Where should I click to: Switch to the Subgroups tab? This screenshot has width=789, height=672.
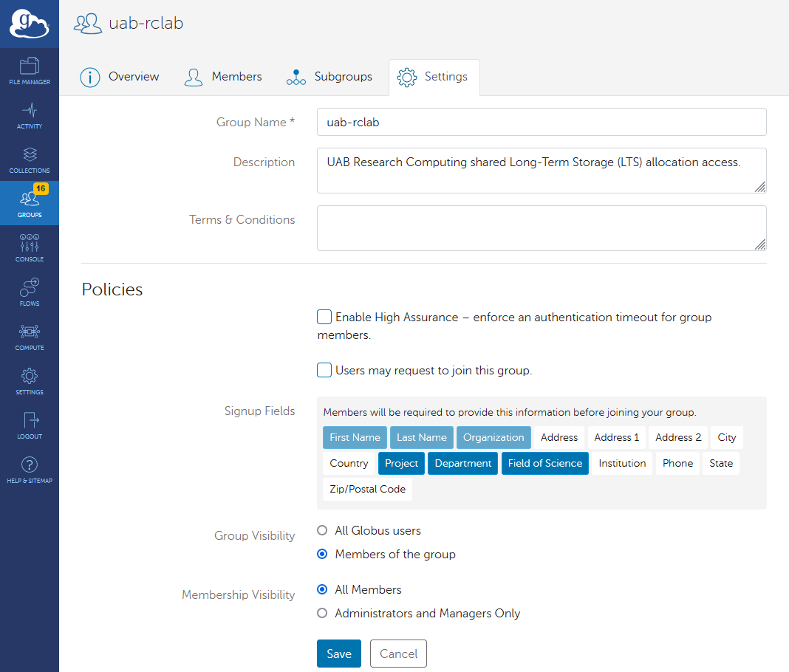(x=329, y=77)
